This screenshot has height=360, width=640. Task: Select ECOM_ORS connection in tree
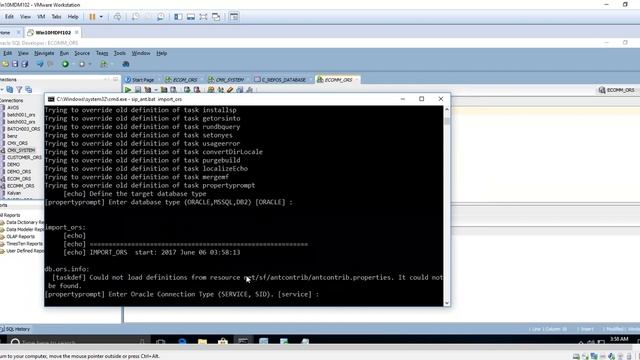click(19, 179)
